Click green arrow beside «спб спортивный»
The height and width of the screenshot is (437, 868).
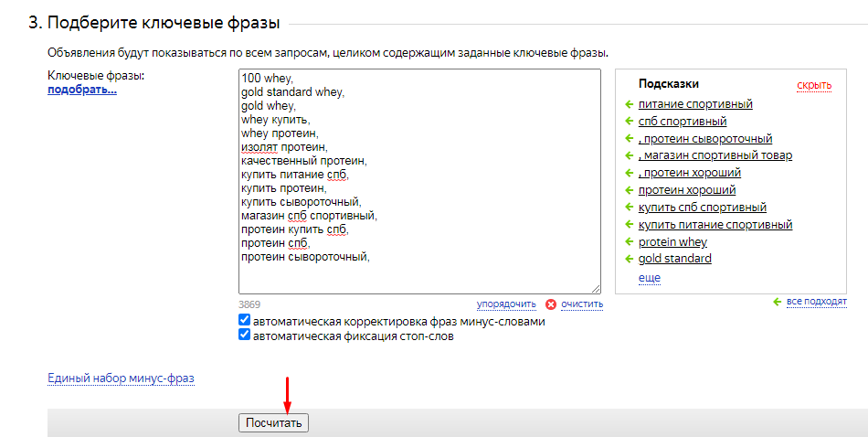click(629, 122)
